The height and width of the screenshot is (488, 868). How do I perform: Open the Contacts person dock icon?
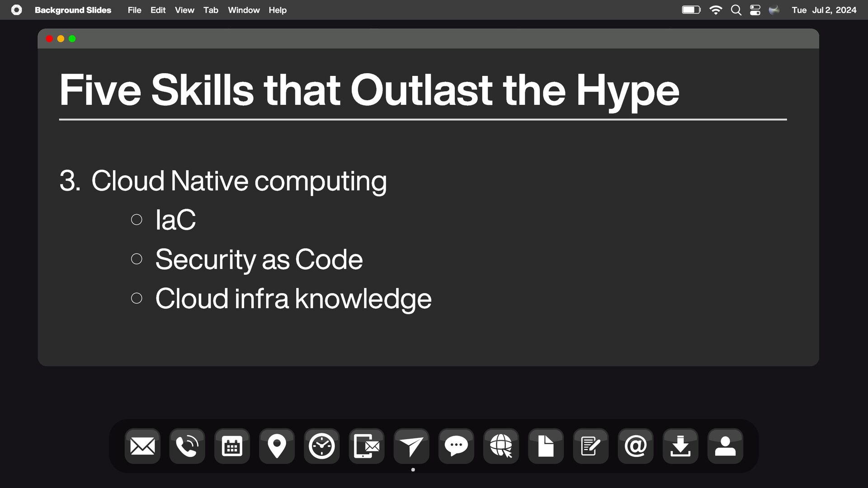(x=725, y=446)
